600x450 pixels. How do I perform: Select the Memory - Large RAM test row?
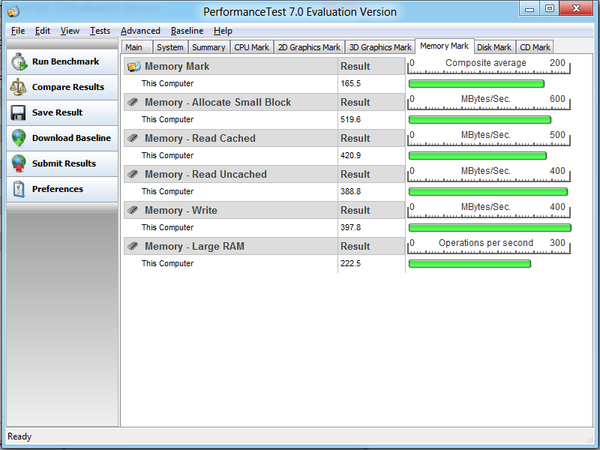(193, 246)
